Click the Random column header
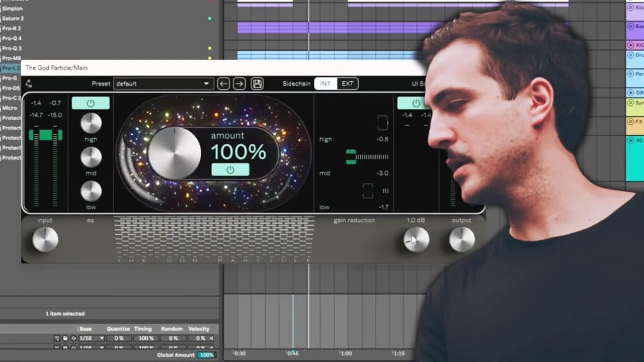The width and height of the screenshot is (644, 362). tap(172, 329)
